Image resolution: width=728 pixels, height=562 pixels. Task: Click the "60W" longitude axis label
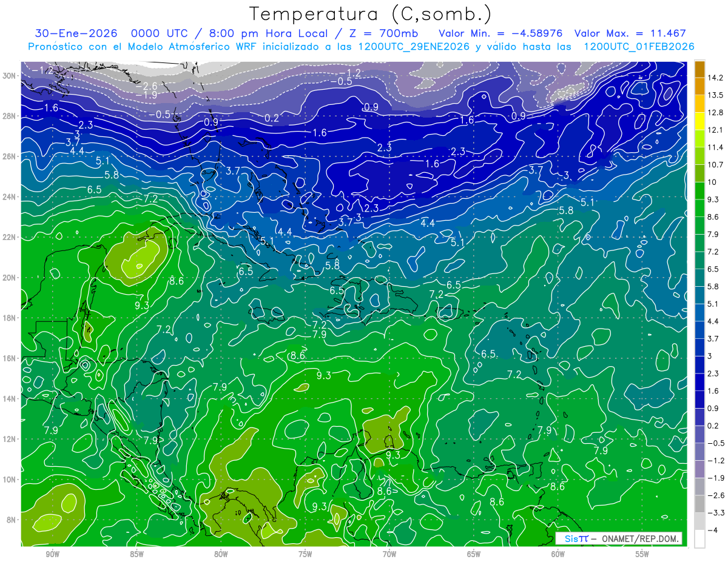(558, 554)
